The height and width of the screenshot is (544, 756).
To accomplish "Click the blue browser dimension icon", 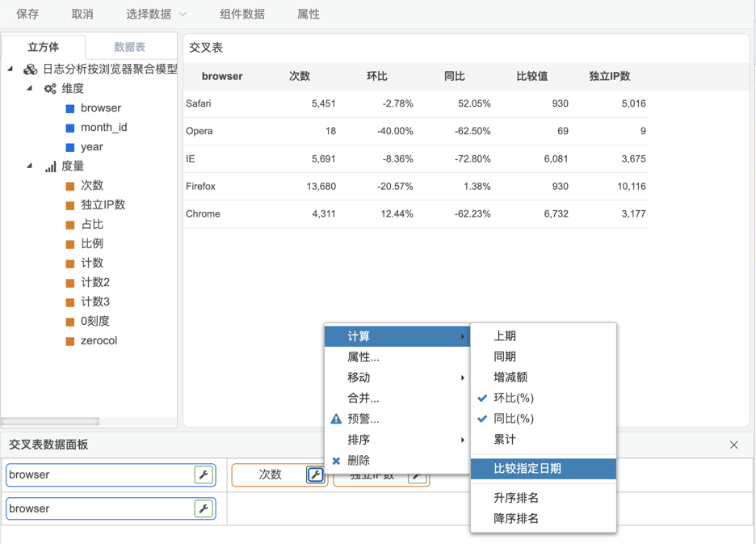I will pos(70,108).
